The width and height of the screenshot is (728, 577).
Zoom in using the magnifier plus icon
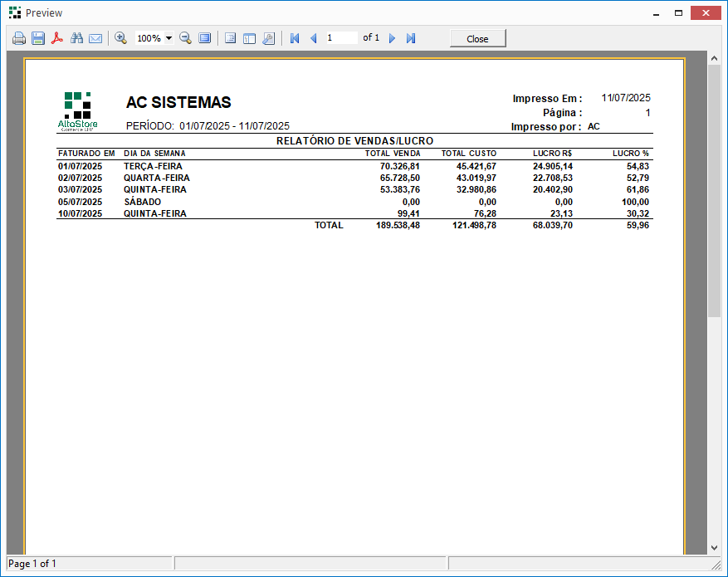120,38
